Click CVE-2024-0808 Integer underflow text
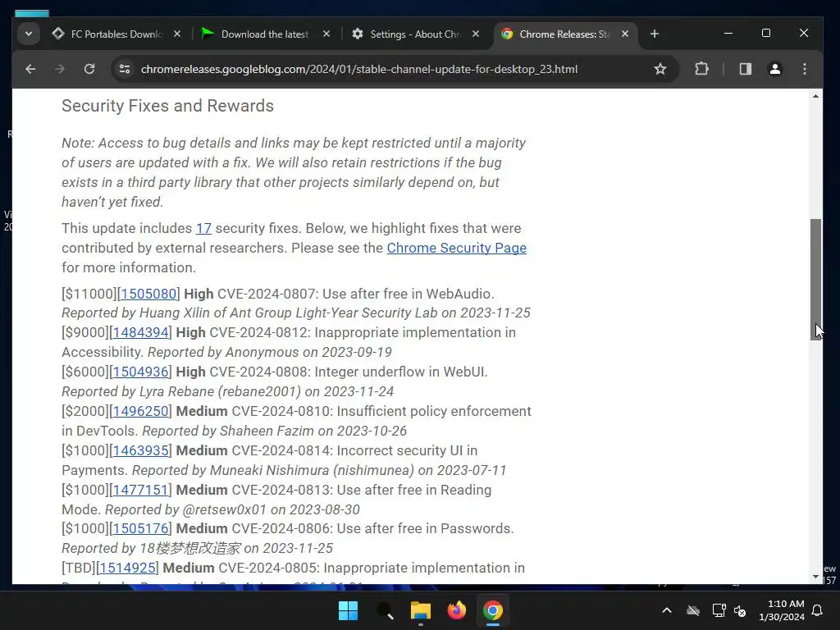This screenshot has width=840, height=630. click(348, 372)
